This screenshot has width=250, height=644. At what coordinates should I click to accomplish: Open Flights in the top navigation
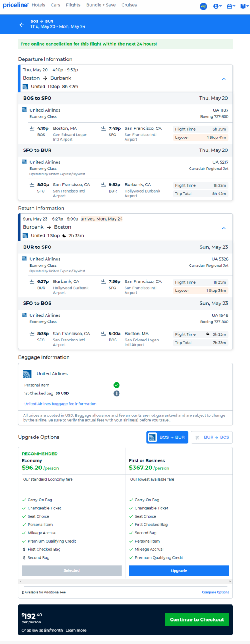coord(73,5)
